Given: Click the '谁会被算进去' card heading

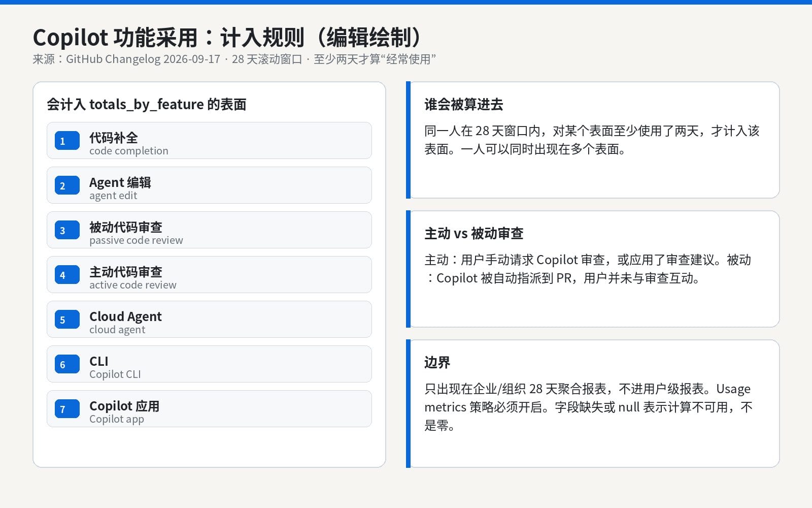Looking at the screenshot, I should point(464,104).
